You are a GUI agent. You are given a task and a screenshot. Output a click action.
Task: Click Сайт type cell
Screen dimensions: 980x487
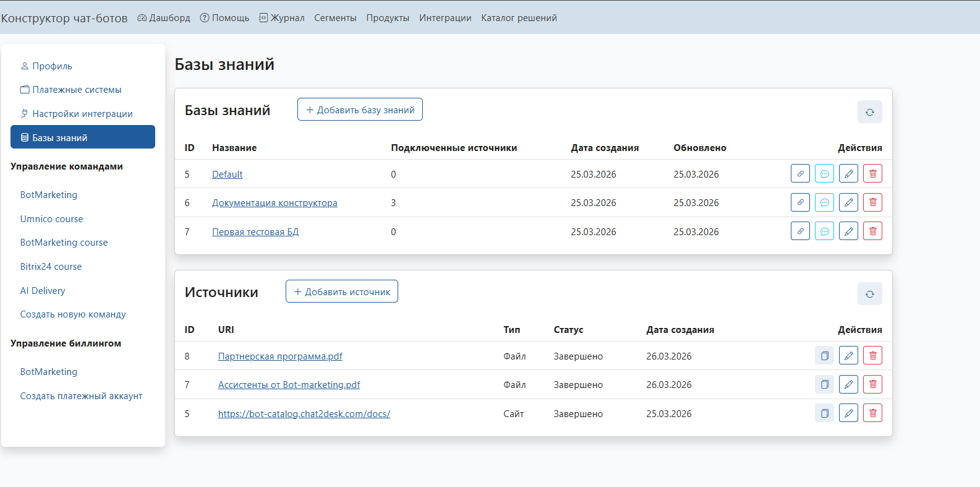pos(513,414)
